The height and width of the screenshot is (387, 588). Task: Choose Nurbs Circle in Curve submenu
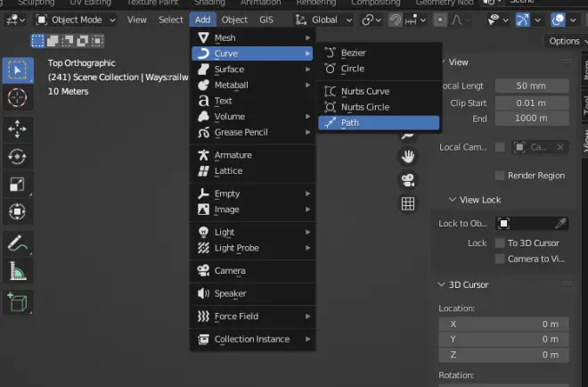379,107
